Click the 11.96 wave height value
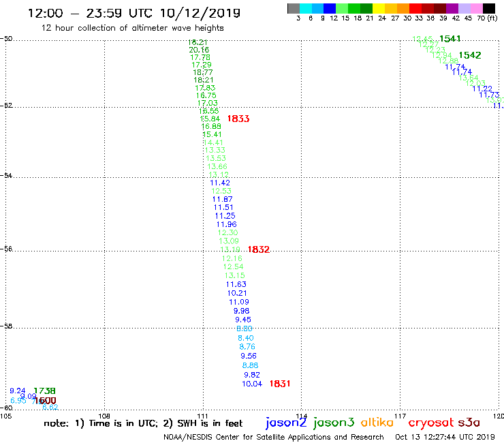 click(226, 224)
